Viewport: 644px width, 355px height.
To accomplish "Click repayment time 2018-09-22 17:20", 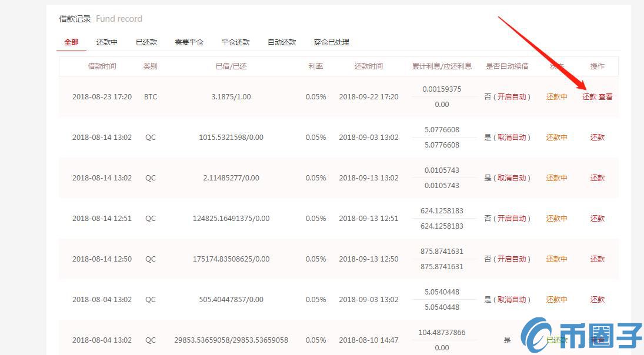I will (x=368, y=97).
